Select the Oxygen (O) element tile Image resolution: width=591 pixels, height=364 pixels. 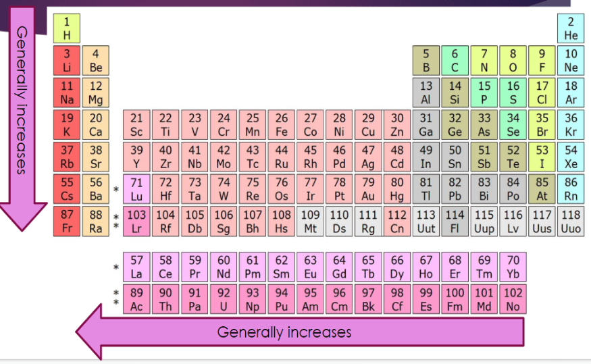[513, 61]
